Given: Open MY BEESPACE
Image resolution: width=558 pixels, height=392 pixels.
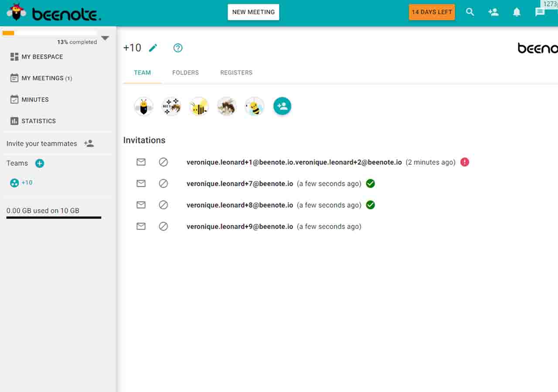Looking at the screenshot, I should tap(37, 57).
